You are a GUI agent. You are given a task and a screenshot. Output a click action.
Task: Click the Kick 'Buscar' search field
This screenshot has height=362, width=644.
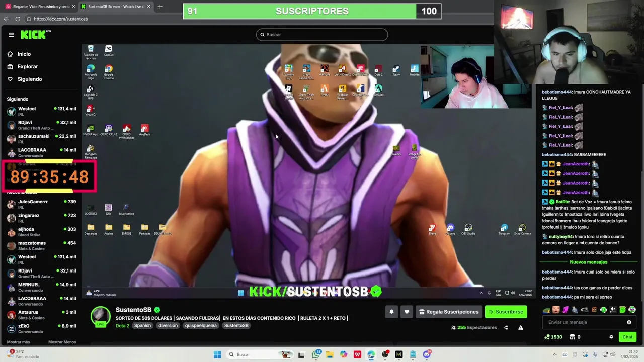(322, 35)
